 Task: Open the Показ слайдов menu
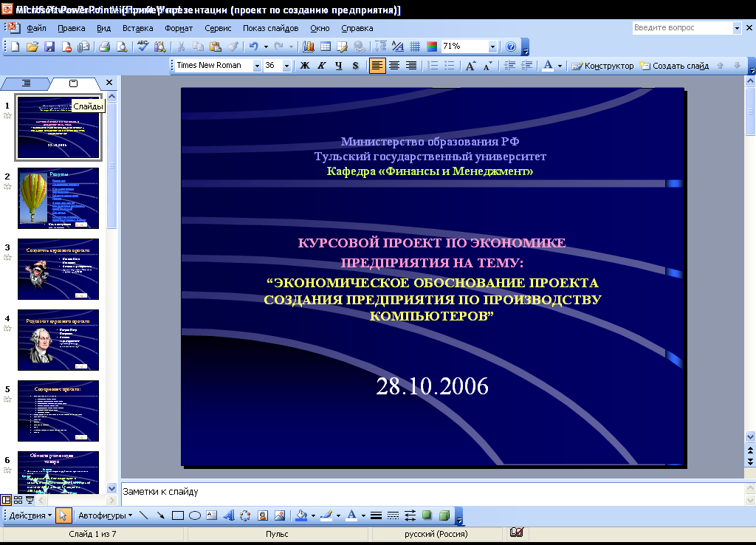coord(270,29)
